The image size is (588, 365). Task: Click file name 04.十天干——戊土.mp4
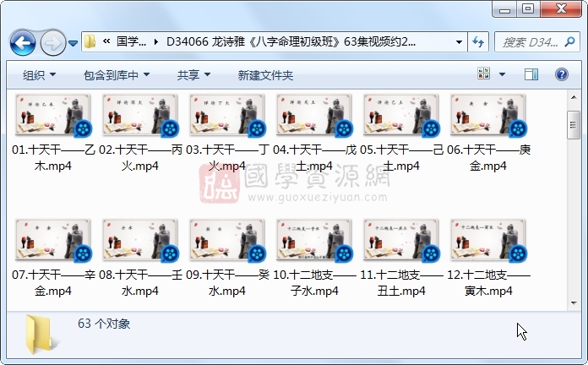click(x=314, y=158)
